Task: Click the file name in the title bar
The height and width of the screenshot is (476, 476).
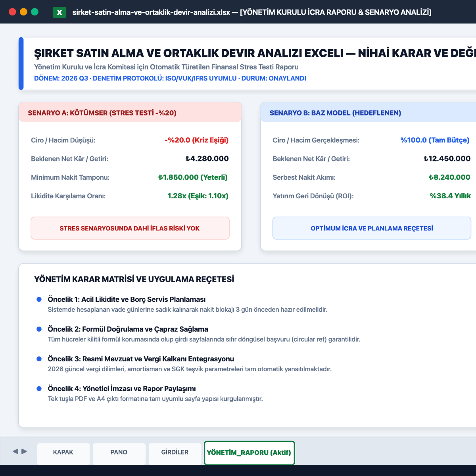Action: click(151, 12)
